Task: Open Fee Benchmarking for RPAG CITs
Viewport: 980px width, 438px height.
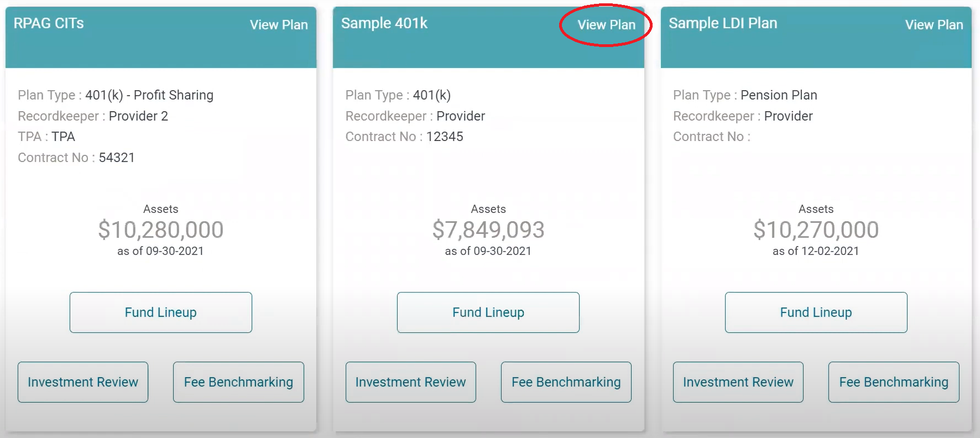Action: tap(238, 382)
